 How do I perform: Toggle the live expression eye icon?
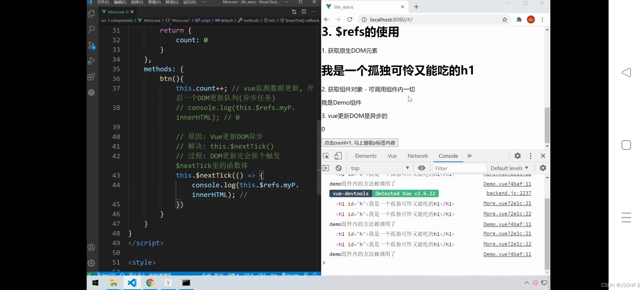click(422, 168)
